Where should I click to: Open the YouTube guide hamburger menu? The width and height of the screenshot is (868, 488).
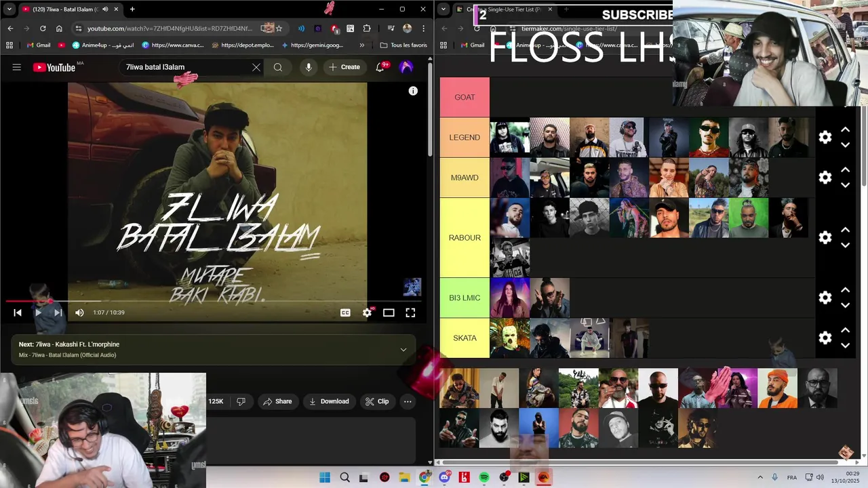point(17,67)
